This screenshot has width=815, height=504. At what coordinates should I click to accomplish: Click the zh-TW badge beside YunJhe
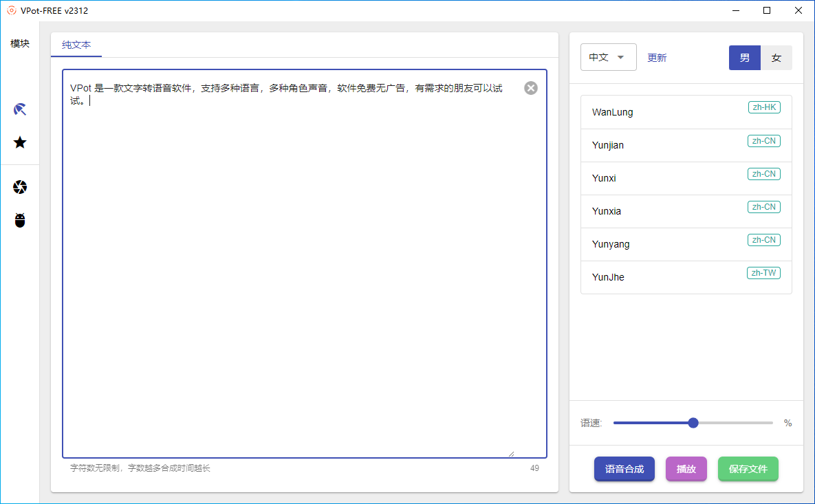(x=764, y=272)
